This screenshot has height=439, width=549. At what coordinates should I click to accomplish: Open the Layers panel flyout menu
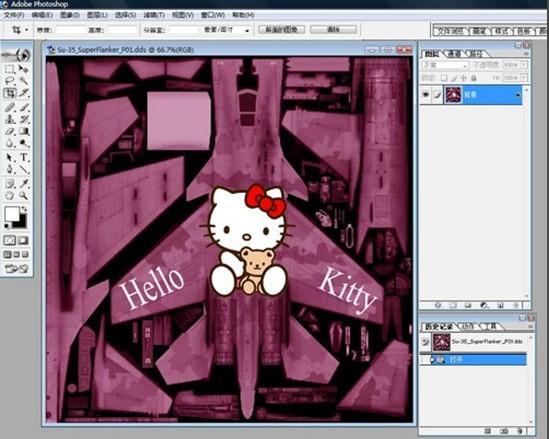pyautogui.click(x=526, y=54)
